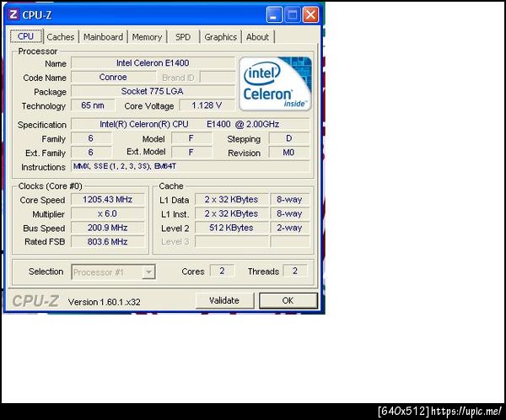Image resolution: width=506 pixels, height=420 pixels.
Task: Click the Cores count value '2'
Action: 222,271
